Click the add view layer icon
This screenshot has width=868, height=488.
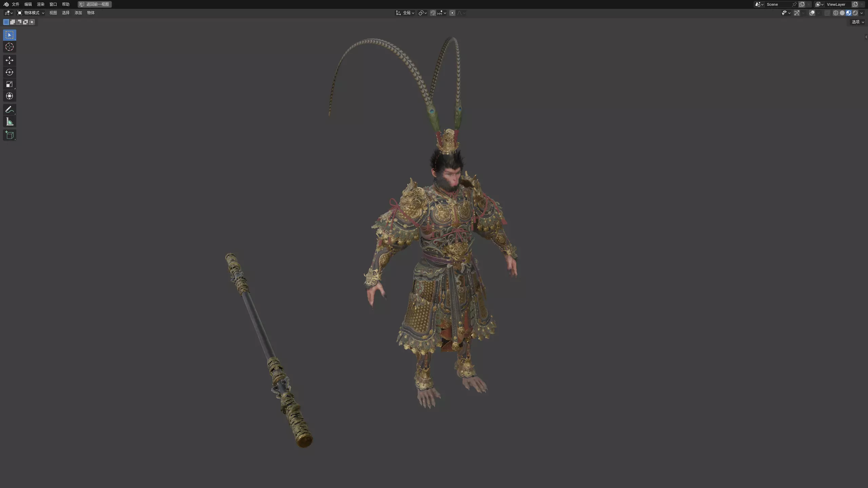coord(855,4)
